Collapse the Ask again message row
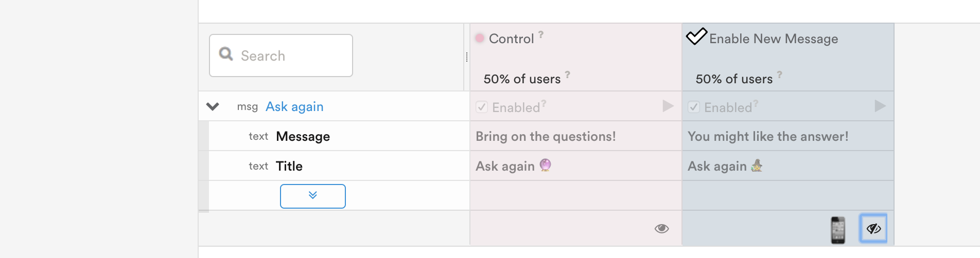Image resolution: width=980 pixels, height=258 pixels. 213,107
